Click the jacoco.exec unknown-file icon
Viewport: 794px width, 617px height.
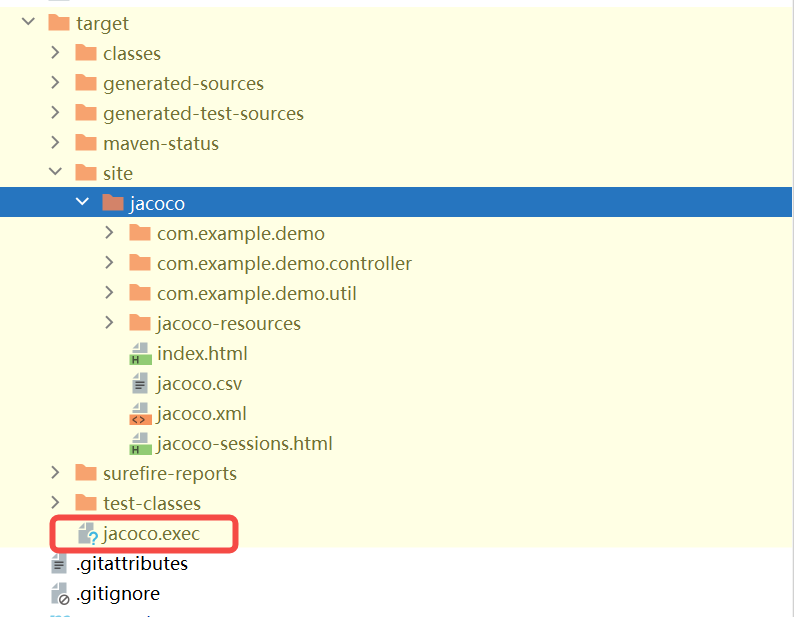click(87, 534)
